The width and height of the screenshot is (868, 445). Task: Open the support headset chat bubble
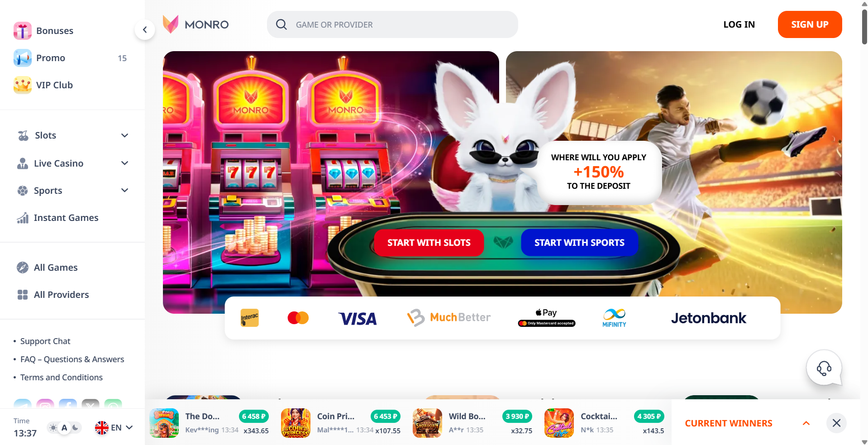click(824, 368)
